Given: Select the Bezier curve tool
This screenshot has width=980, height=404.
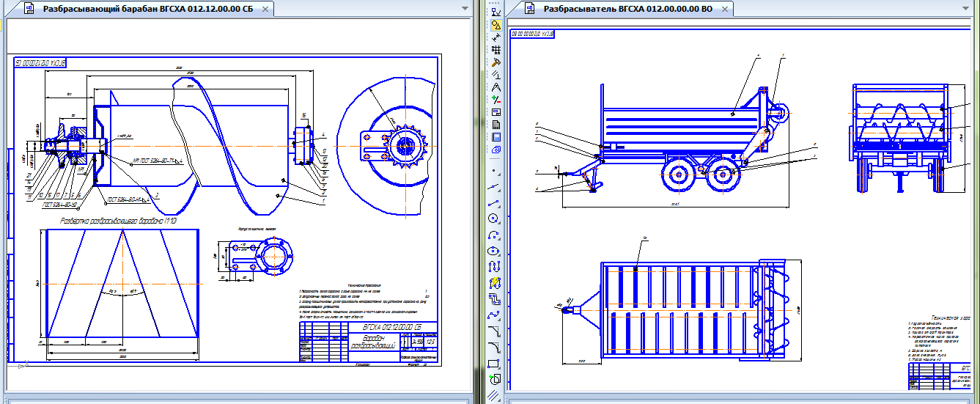Looking at the screenshot, I should (x=495, y=315).
